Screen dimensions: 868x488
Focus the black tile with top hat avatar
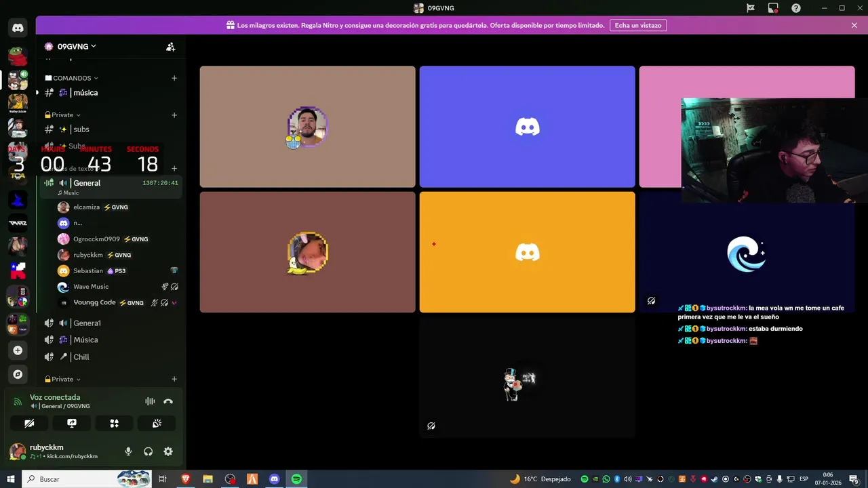(527, 377)
